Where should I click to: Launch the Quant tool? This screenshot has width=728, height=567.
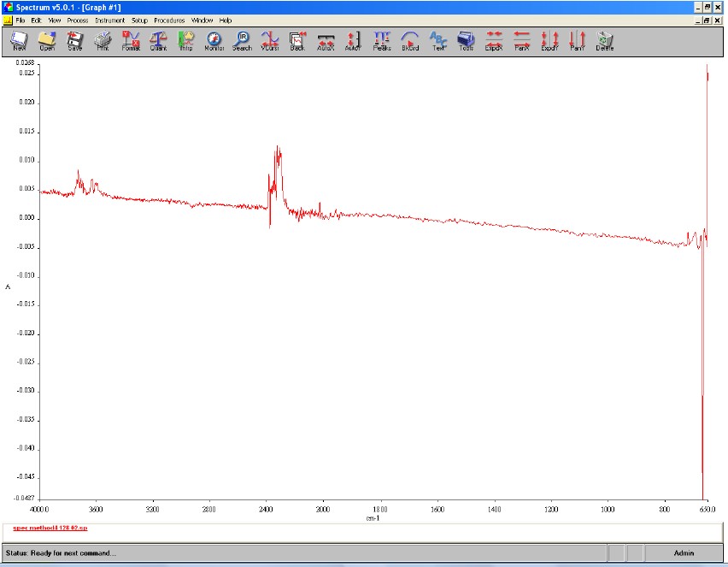(x=158, y=41)
